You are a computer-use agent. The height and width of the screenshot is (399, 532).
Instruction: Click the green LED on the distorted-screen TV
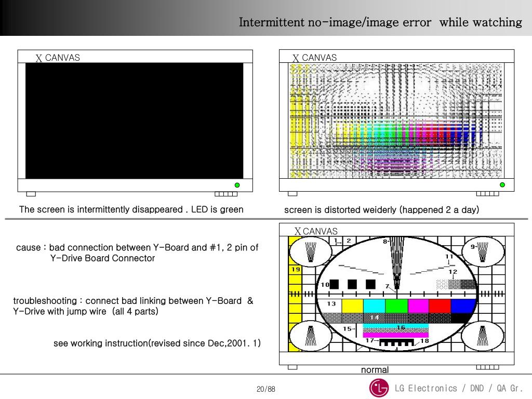pos(502,184)
